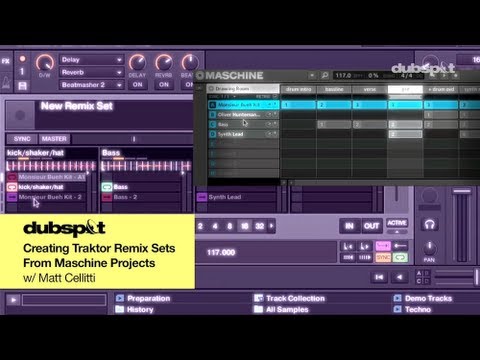Screen dimensions: 480x360
Task: Click the skip to start transport button
Action: [379, 277]
